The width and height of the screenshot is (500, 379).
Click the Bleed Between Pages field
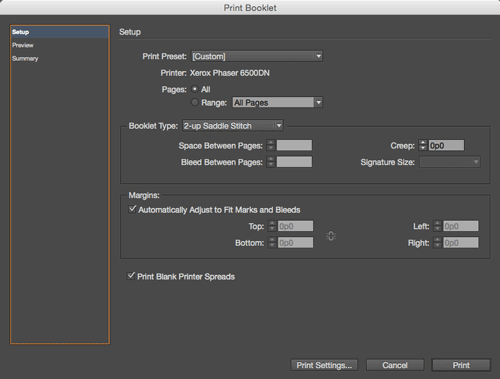(294, 162)
